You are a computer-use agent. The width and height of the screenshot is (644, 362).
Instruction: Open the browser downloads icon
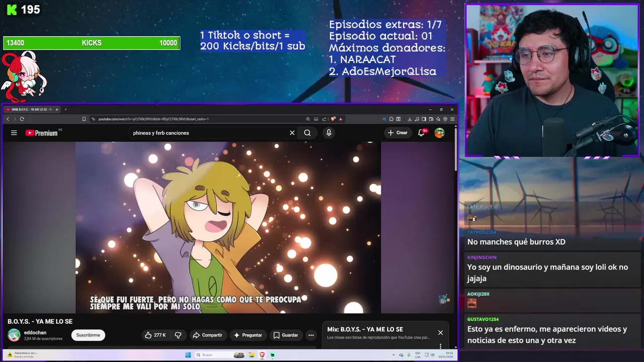[410, 119]
